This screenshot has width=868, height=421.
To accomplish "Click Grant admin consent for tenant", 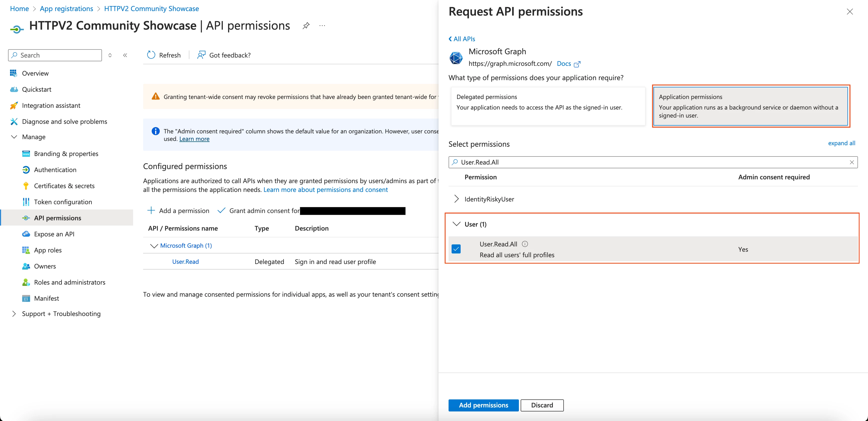I will point(311,211).
